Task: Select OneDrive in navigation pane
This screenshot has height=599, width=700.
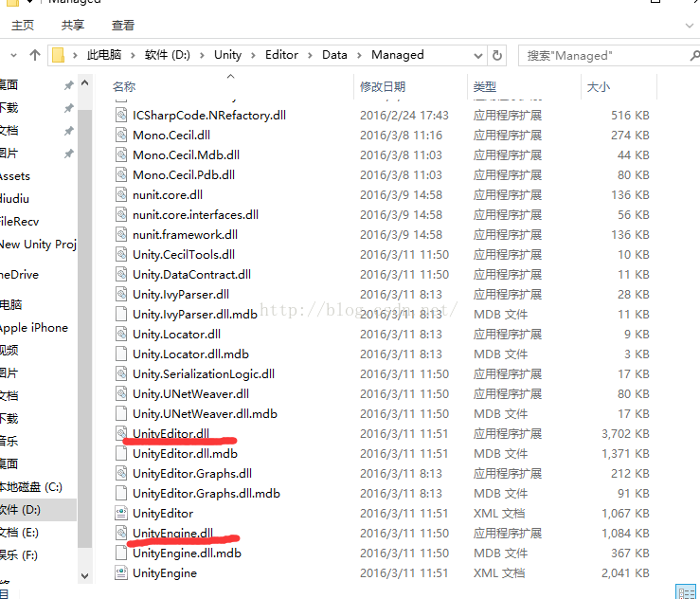Action: pos(19,275)
